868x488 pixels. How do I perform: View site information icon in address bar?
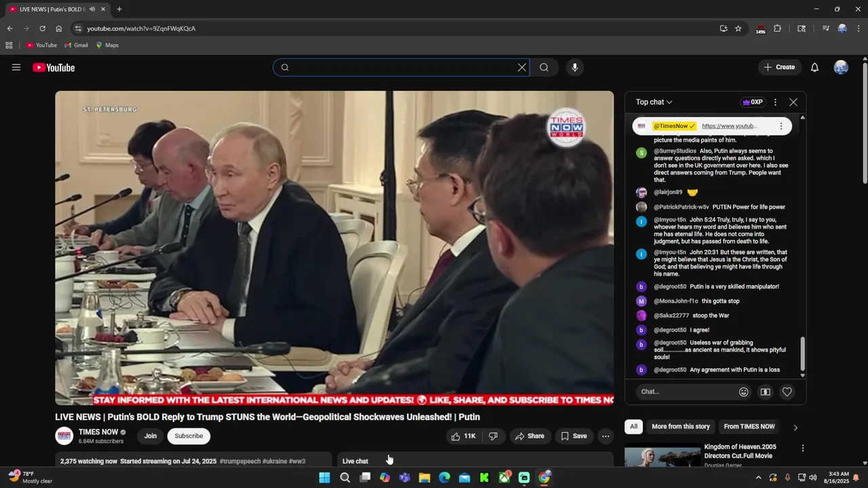[x=78, y=28]
